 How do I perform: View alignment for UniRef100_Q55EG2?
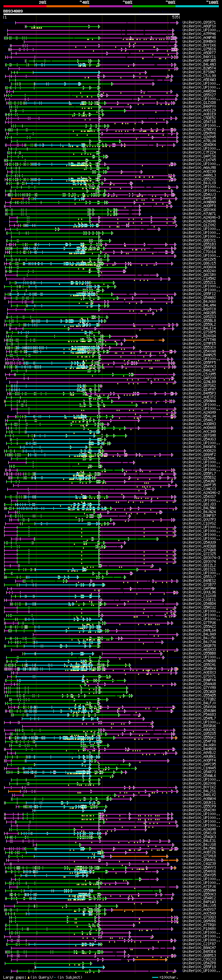199,477
